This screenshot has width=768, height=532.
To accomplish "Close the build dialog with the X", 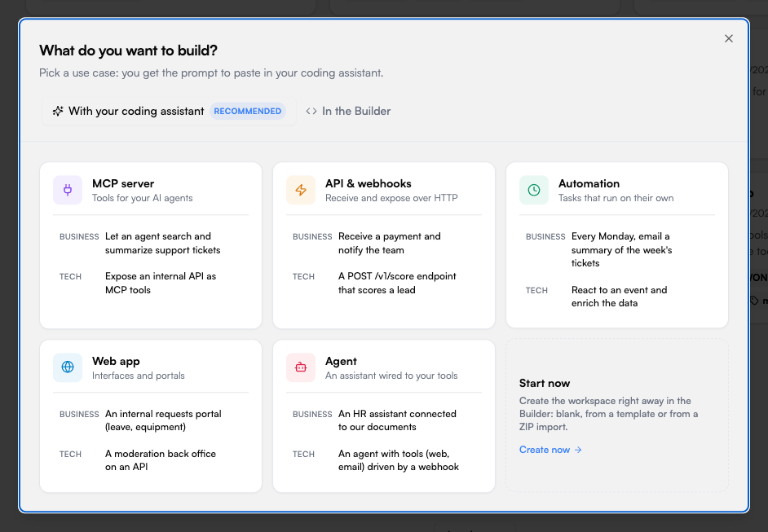I will (729, 38).
